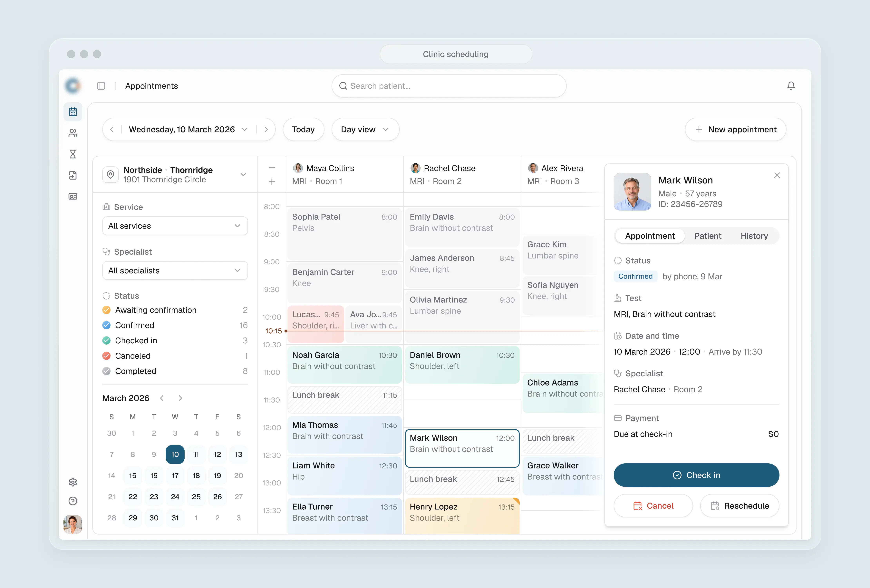Click the New appointment button
870x588 pixels.
coord(735,129)
